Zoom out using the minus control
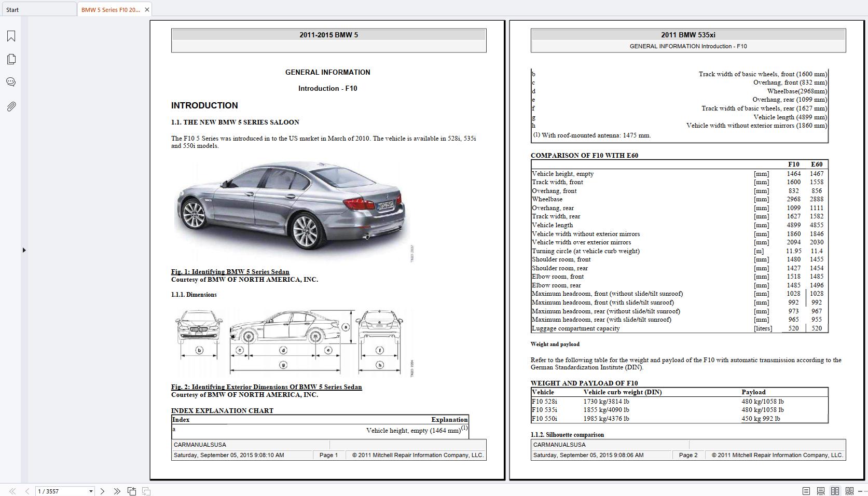 point(861,491)
